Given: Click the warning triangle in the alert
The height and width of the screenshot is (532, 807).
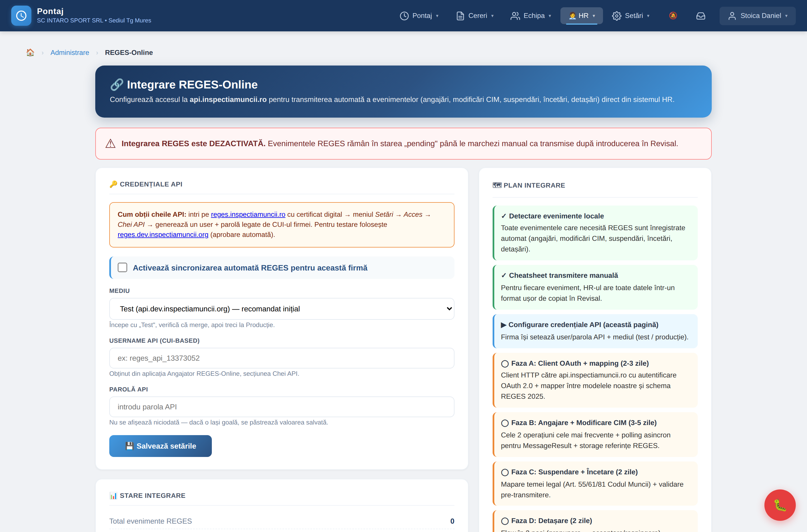Looking at the screenshot, I should 110,144.
